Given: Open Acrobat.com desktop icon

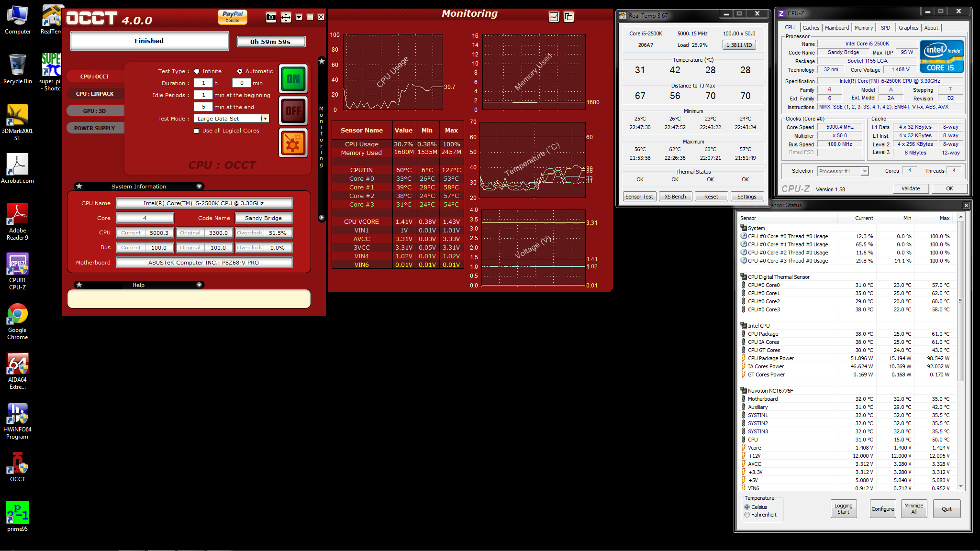Looking at the screenshot, I should pyautogui.click(x=18, y=169).
